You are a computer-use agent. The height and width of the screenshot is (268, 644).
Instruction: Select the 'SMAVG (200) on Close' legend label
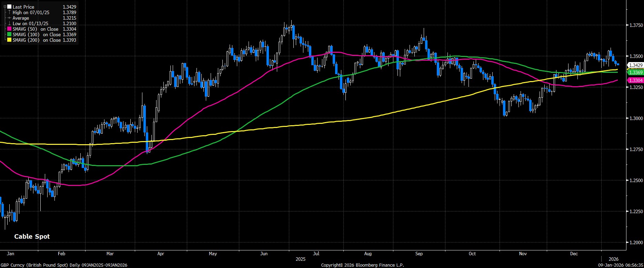tap(37, 40)
